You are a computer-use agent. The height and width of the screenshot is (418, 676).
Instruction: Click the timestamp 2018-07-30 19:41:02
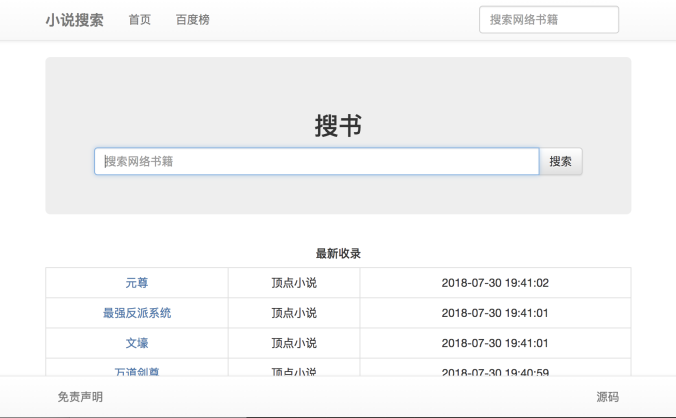tap(495, 283)
